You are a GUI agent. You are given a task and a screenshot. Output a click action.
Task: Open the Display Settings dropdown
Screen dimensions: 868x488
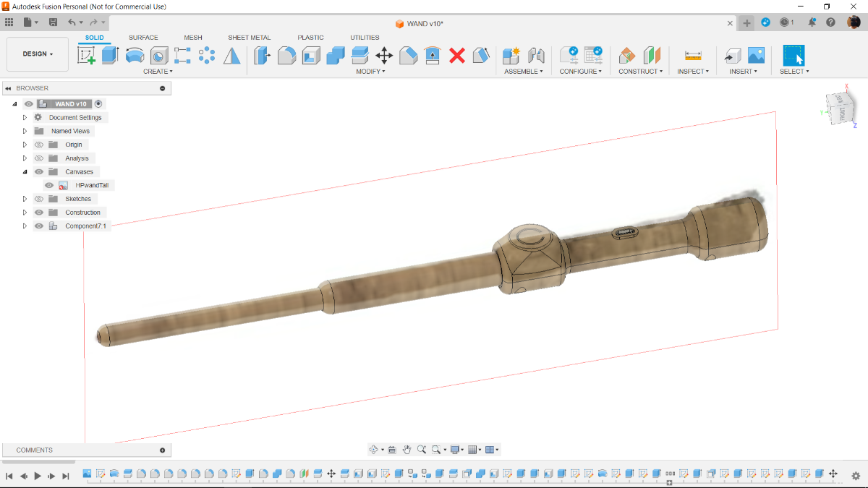[x=457, y=450]
